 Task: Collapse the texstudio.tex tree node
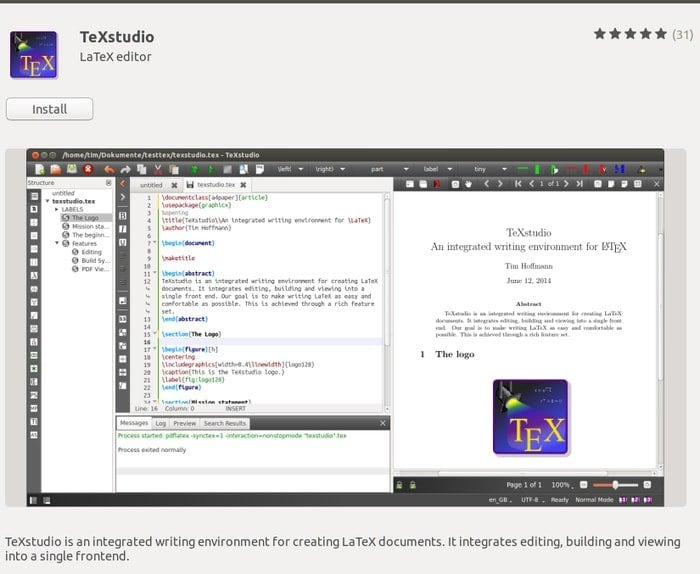[x=47, y=201]
